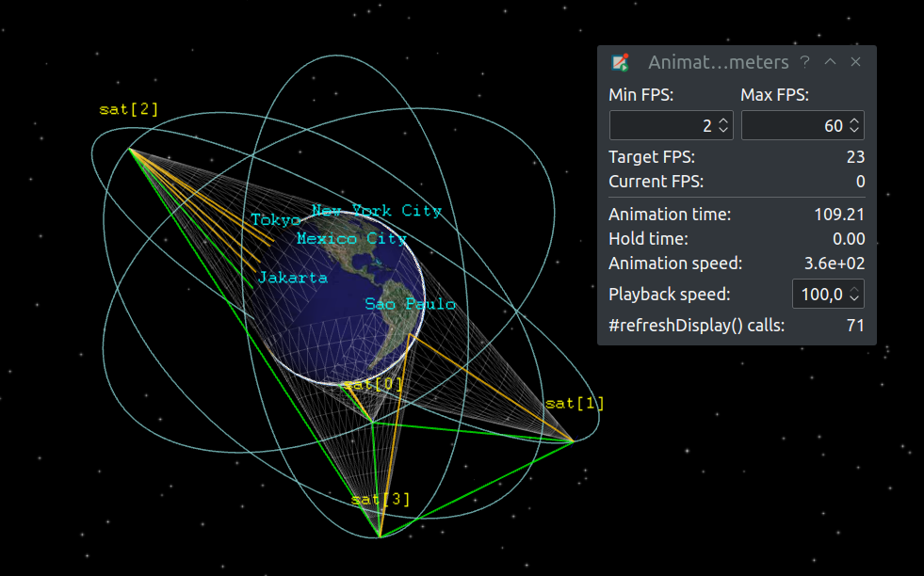
Task: Increase Min FPS with up arrow
Action: (723, 120)
